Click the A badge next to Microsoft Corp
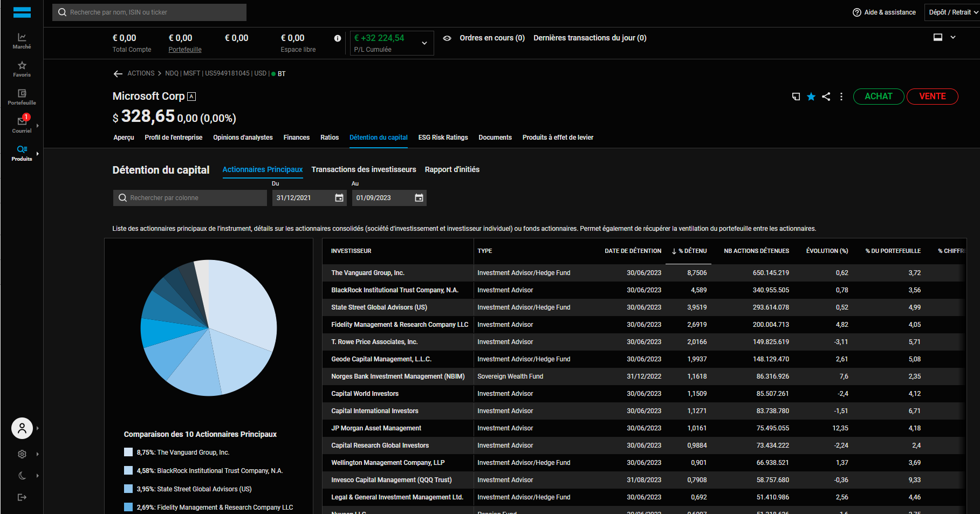This screenshot has height=514, width=980. [x=191, y=97]
